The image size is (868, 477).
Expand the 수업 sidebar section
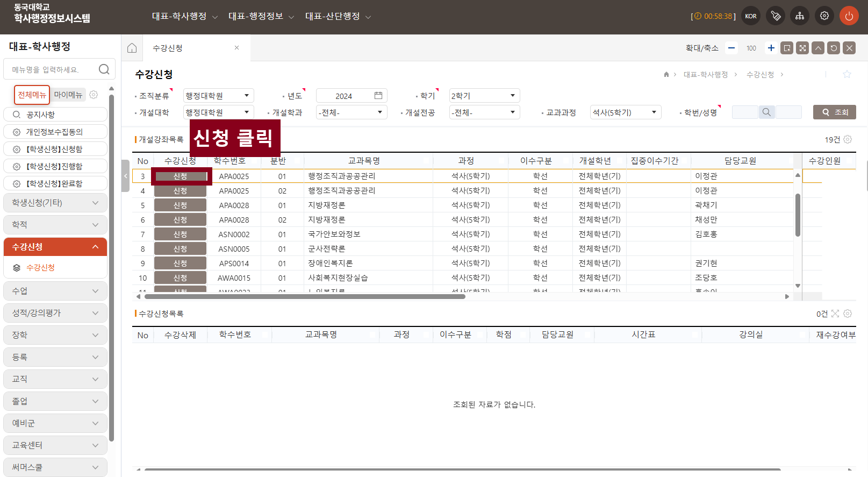coord(55,291)
